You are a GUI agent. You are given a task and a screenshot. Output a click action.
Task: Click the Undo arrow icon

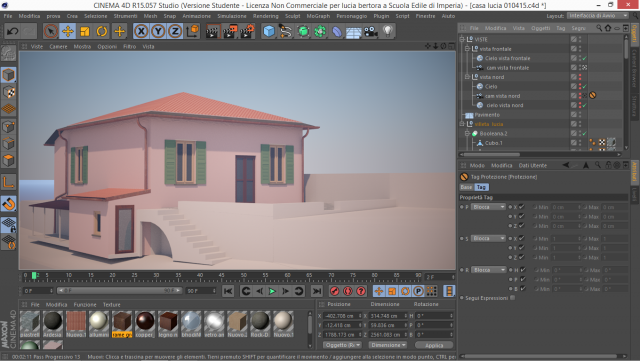click(12, 31)
